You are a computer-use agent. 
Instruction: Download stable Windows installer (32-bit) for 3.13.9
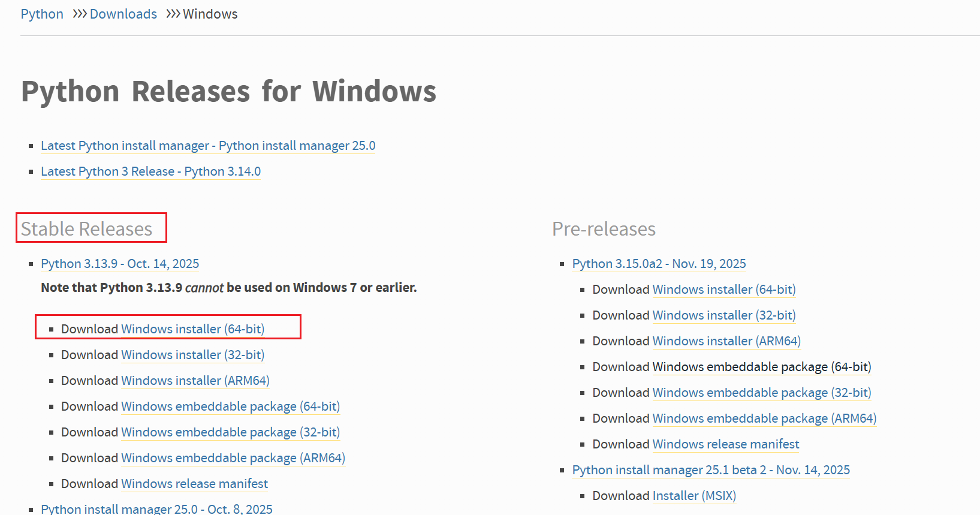pos(192,355)
